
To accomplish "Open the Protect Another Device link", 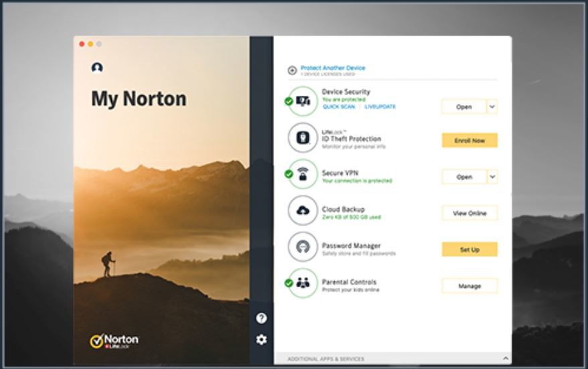I will click(333, 68).
